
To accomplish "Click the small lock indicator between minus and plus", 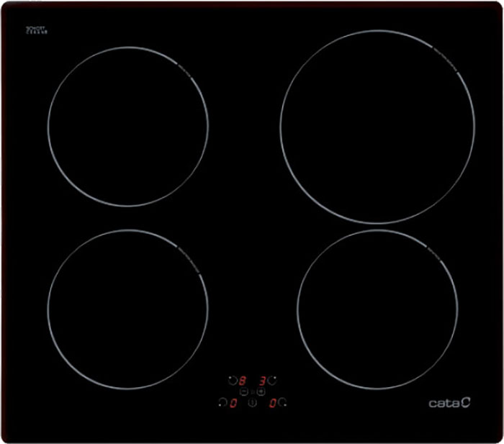I will (x=252, y=392).
